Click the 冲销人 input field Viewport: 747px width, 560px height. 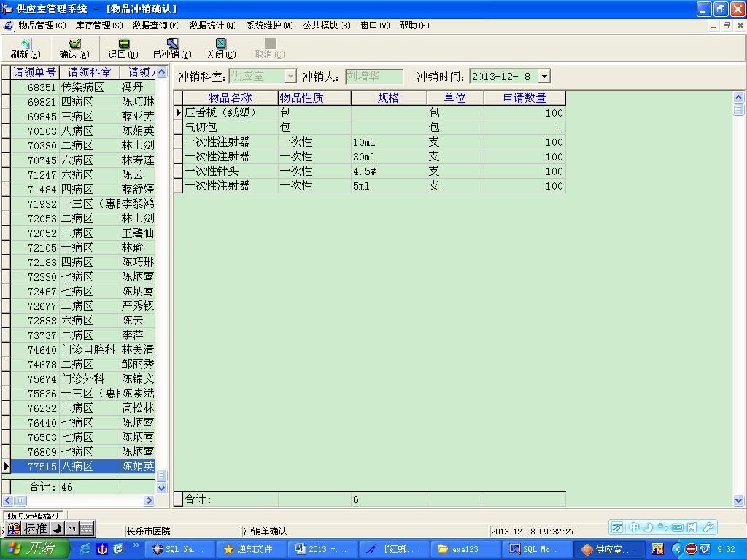click(374, 76)
